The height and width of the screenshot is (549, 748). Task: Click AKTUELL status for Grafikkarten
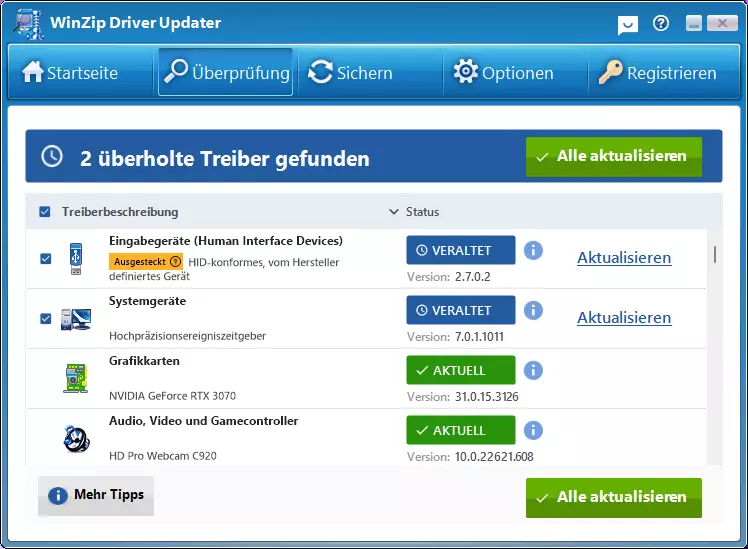pos(461,370)
